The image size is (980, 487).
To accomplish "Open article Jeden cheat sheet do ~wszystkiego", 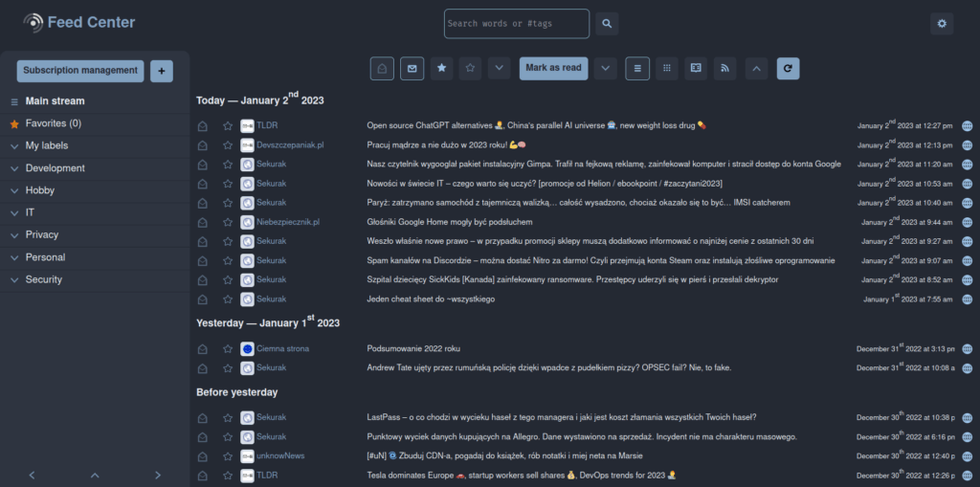I will click(x=431, y=299).
